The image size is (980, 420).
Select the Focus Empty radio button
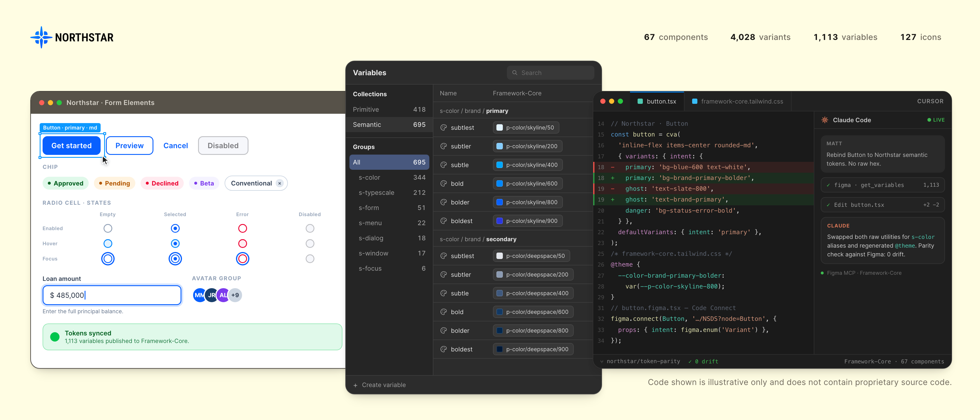[108, 259]
